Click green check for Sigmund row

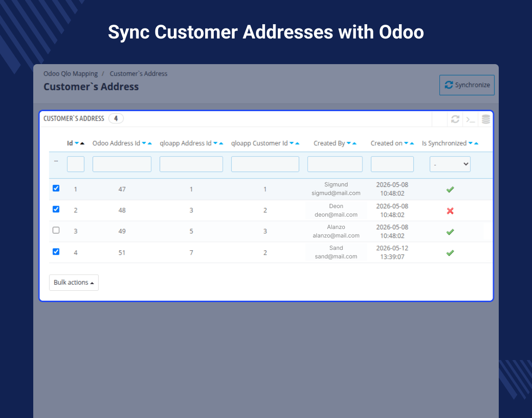click(x=450, y=190)
